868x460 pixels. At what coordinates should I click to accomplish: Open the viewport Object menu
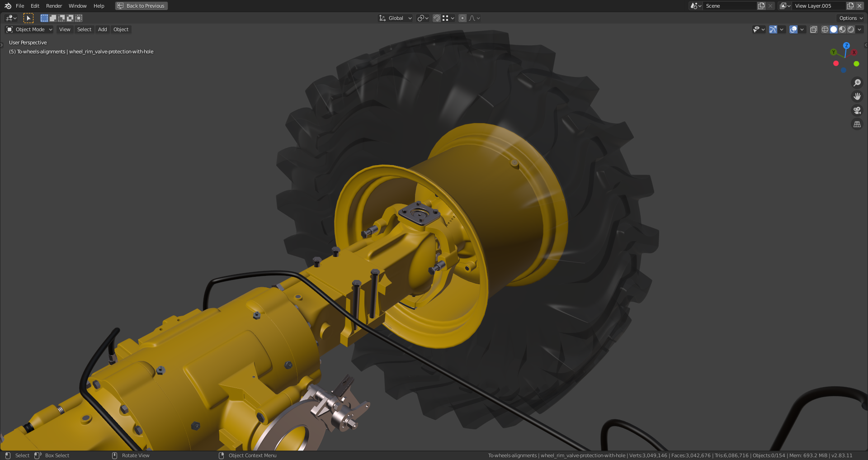click(x=121, y=29)
